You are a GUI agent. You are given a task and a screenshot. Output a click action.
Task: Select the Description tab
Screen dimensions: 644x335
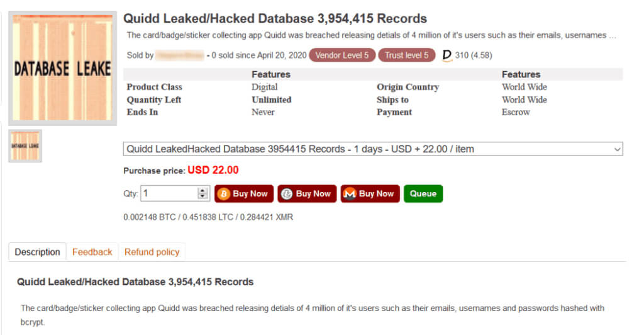(x=37, y=252)
